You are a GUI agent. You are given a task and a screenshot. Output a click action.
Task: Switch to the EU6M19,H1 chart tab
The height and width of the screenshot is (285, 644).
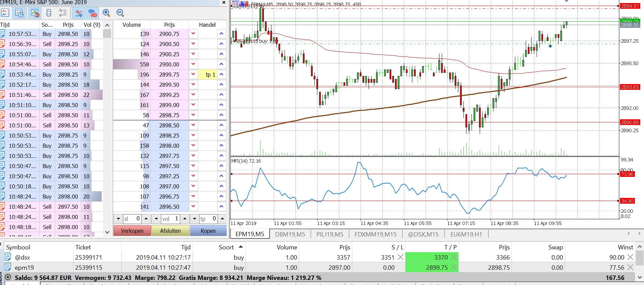pyautogui.click(x=466, y=234)
